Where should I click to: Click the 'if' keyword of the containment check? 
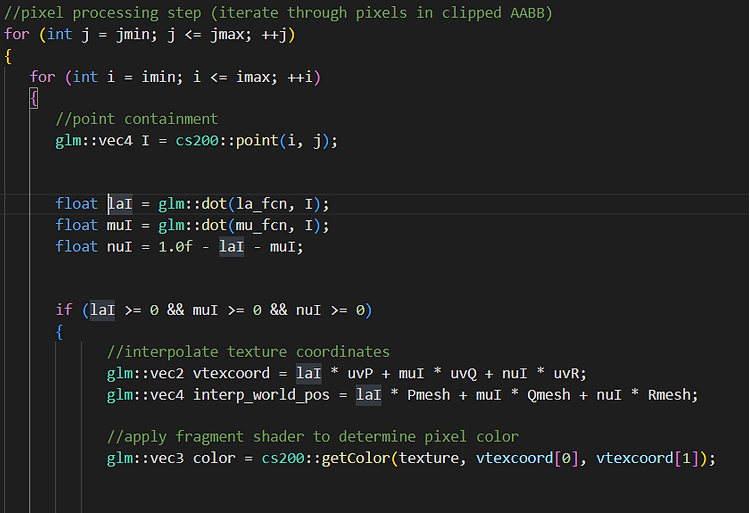coord(64,310)
